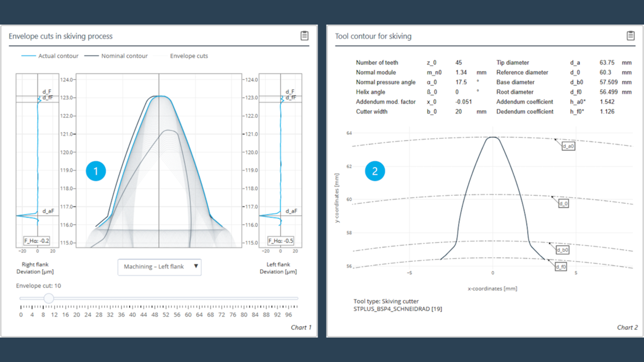Click the envelope cut slider handle

pos(49,298)
